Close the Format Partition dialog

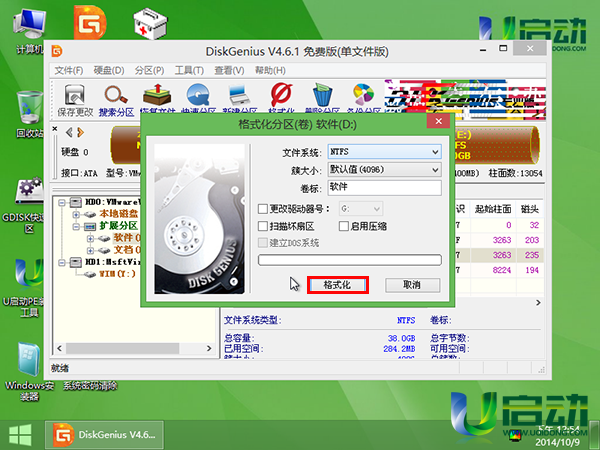point(439,121)
